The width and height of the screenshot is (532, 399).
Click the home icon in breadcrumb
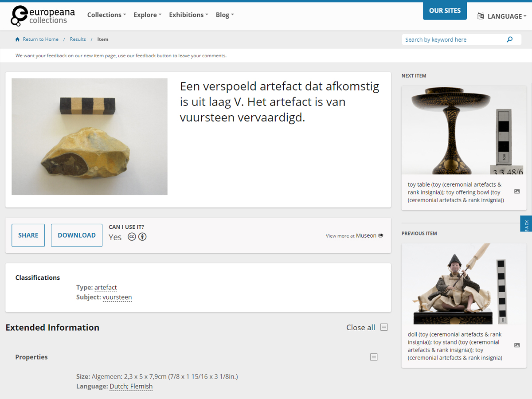(x=18, y=39)
